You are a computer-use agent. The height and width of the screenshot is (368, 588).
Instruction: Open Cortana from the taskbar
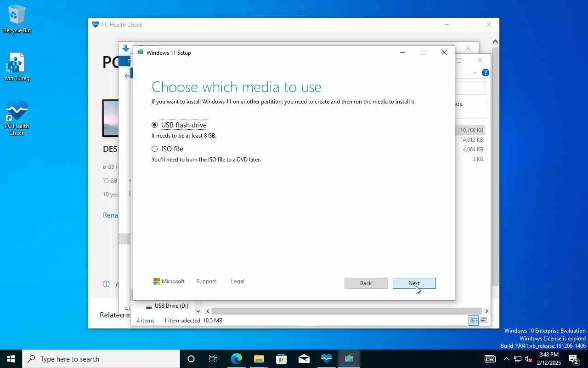pyautogui.click(x=191, y=359)
